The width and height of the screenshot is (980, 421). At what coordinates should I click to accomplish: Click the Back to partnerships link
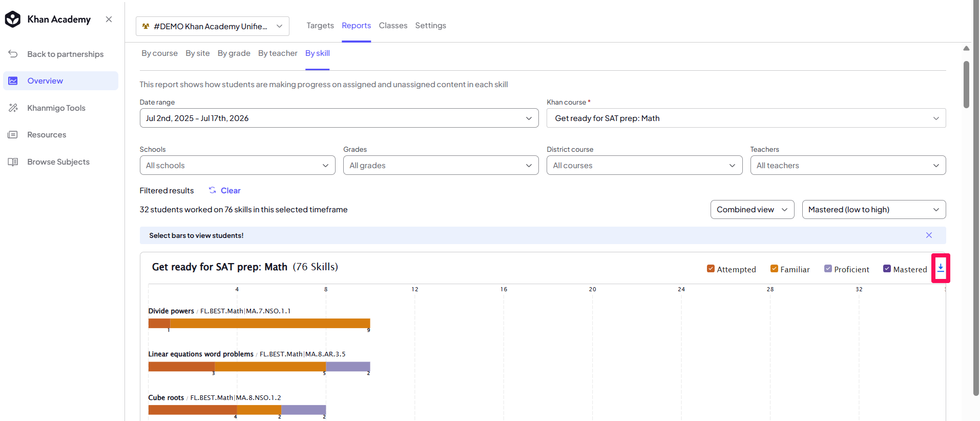(66, 54)
